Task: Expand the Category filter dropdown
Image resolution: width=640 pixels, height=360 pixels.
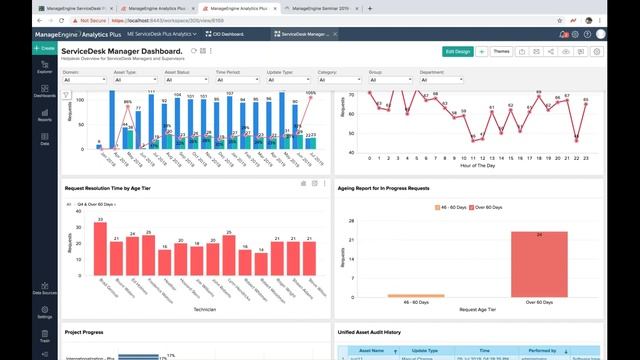Action: 339,80
